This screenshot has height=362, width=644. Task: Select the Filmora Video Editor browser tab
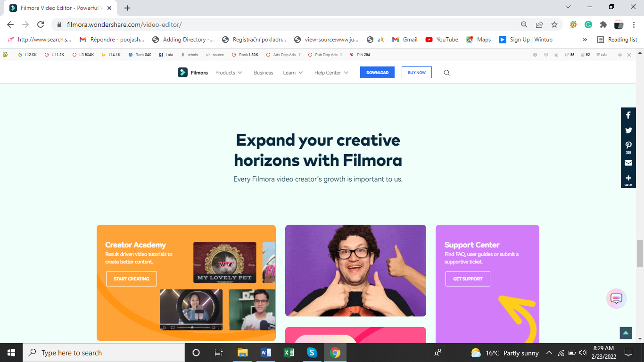pyautogui.click(x=60, y=8)
